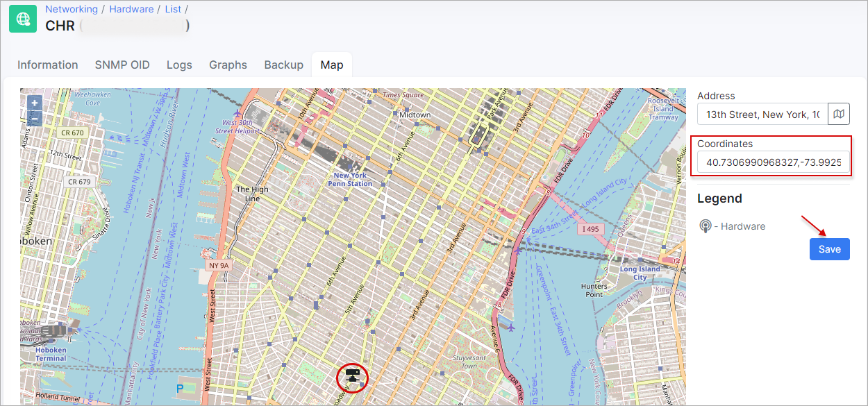
Task: Go to the Logs tab
Action: tap(179, 65)
